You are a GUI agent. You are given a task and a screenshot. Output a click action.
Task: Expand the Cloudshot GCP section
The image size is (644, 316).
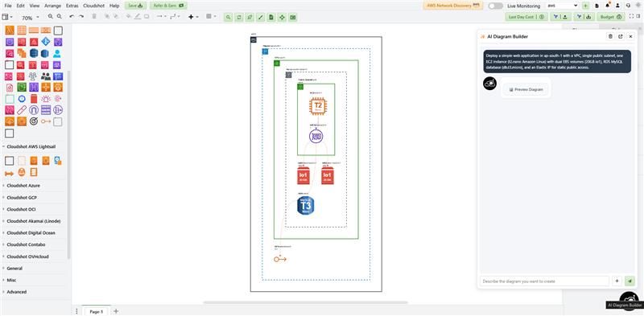[23, 197]
